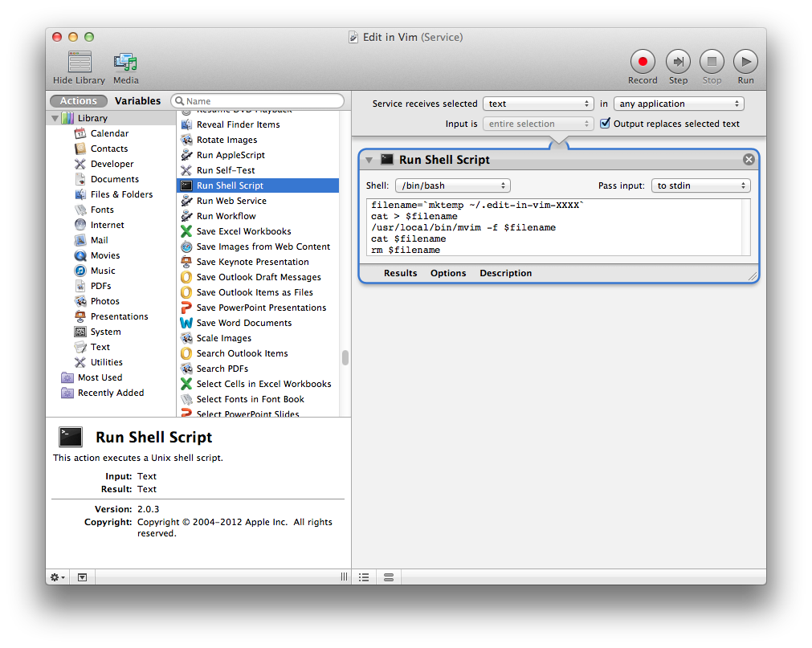Show the workflow variables view icon
The width and height of the screenshot is (812, 648).
point(389,577)
